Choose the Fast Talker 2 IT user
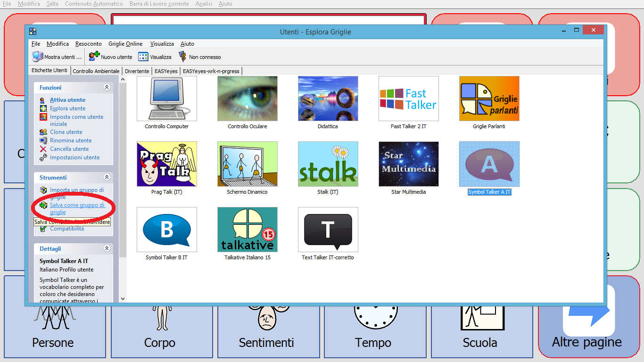The width and height of the screenshot is (644, 362). pyautogui.click(x=409, y=99)
